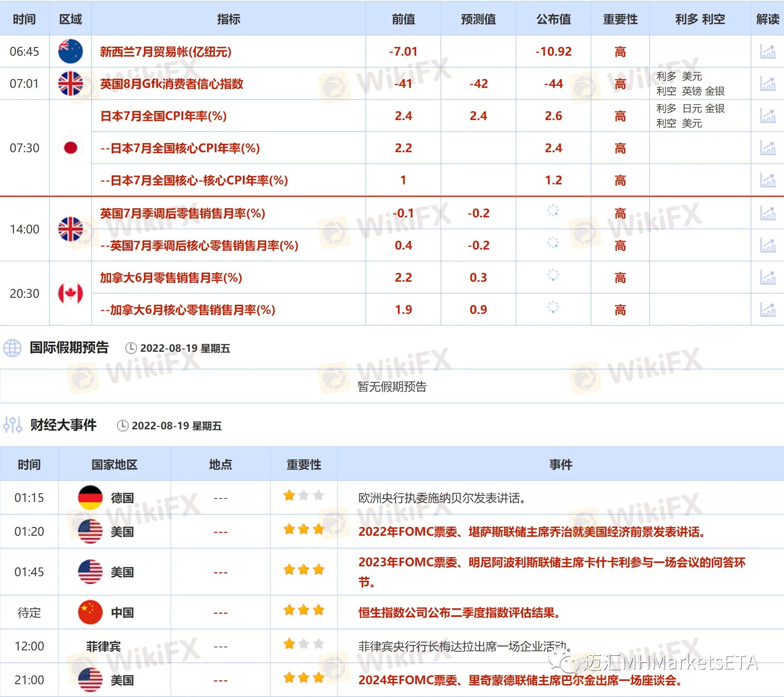The height and width of the screenshot is (697, 784).
Task: Click the 事件 column header
Action: [x=560, y=464]
